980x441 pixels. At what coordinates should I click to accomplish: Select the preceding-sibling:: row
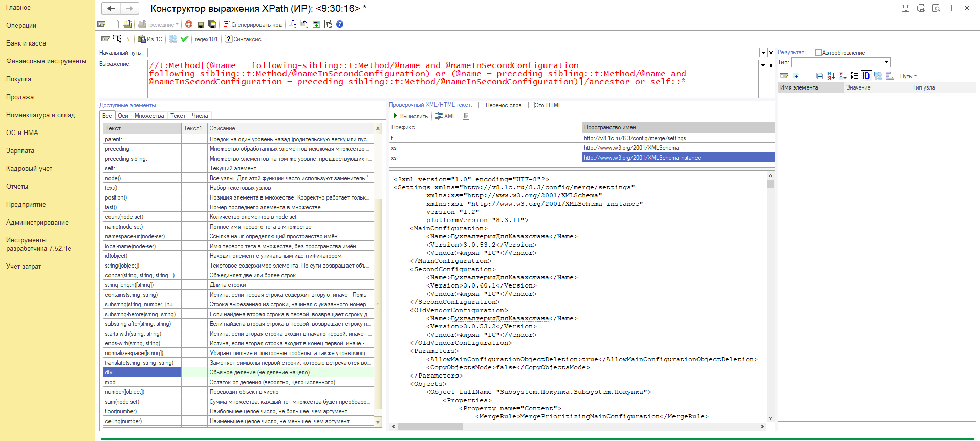point(238,158)
